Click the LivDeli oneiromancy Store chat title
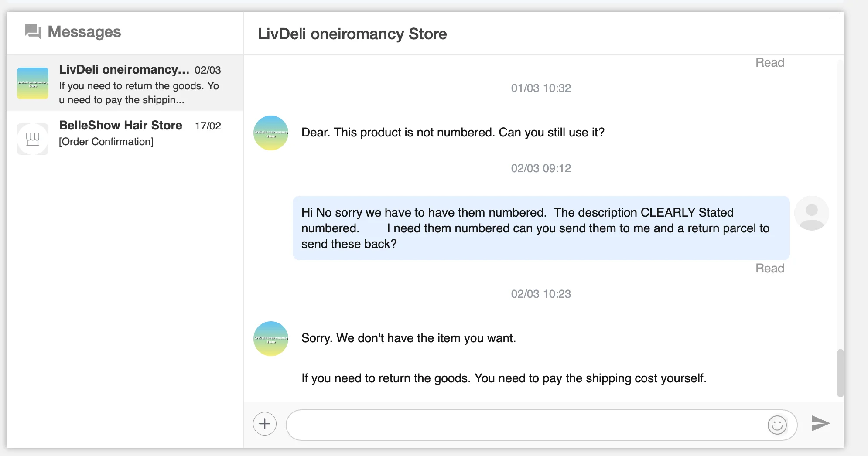 click(x=352, y=34)
